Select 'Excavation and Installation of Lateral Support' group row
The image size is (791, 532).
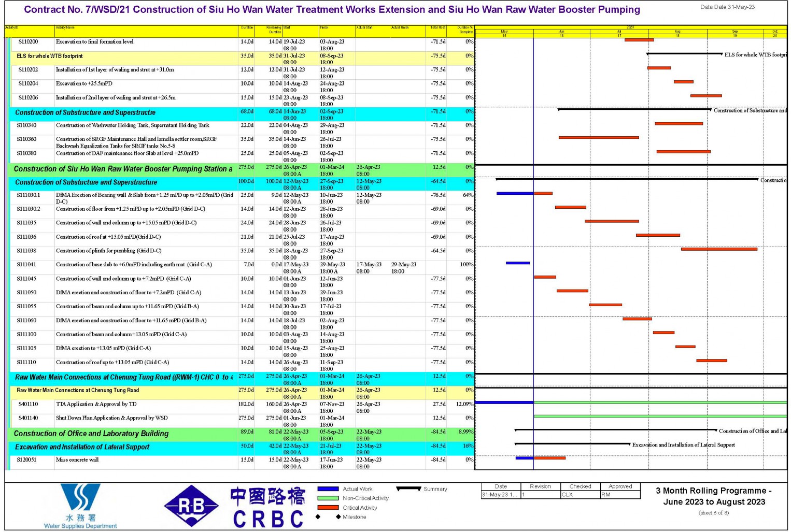coord(242,449)
